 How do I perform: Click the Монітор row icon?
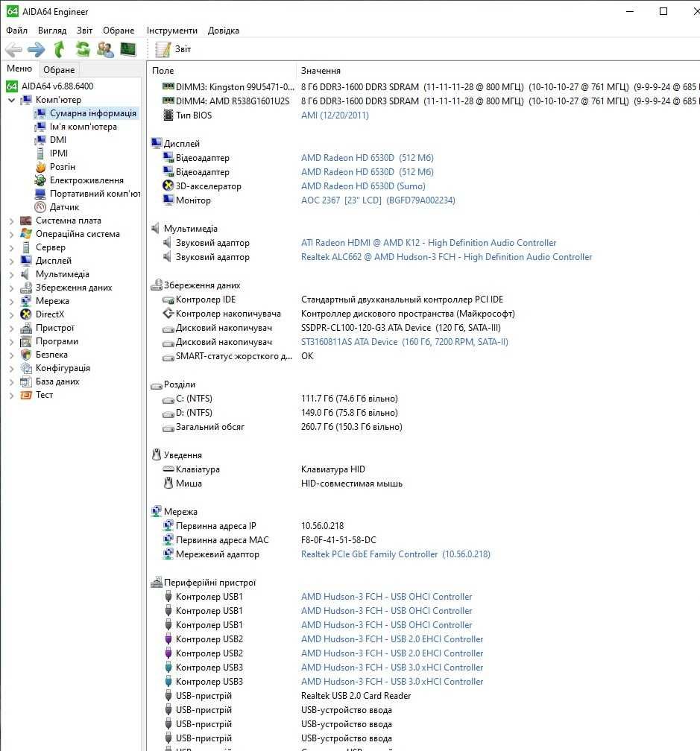[x=168, y=200]
